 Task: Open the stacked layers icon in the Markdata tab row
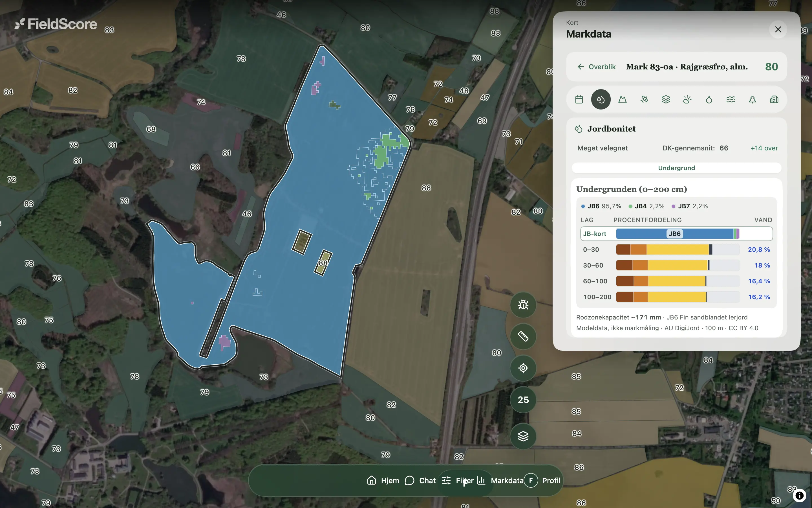(666, 99)
